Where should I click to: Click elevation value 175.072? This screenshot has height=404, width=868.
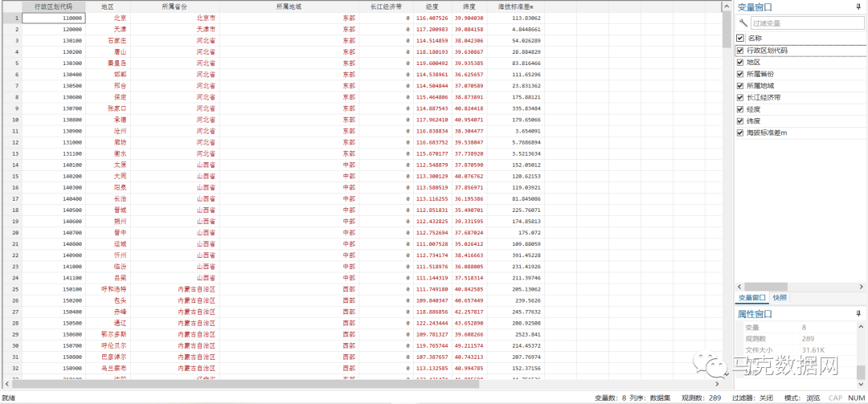(516, 232)
